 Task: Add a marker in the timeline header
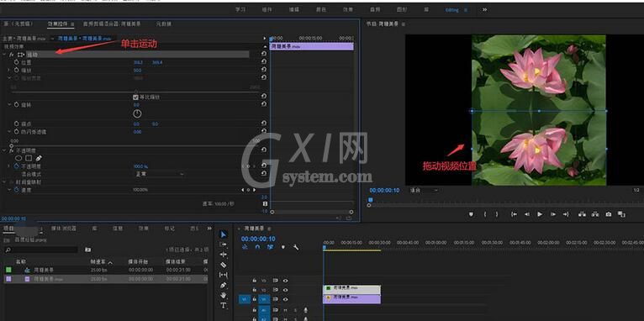(x=283, y=247)
